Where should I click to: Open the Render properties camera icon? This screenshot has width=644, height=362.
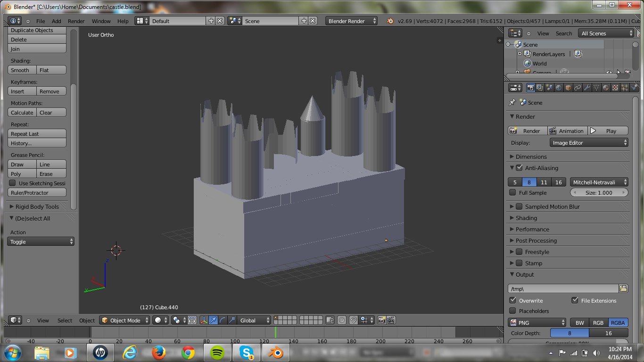click(531, 87)
